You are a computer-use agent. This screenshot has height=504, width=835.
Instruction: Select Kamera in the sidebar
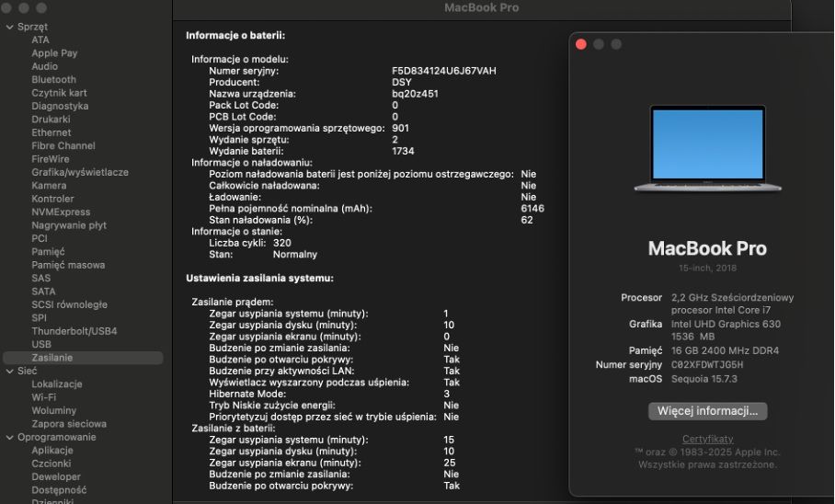point(49,186)
